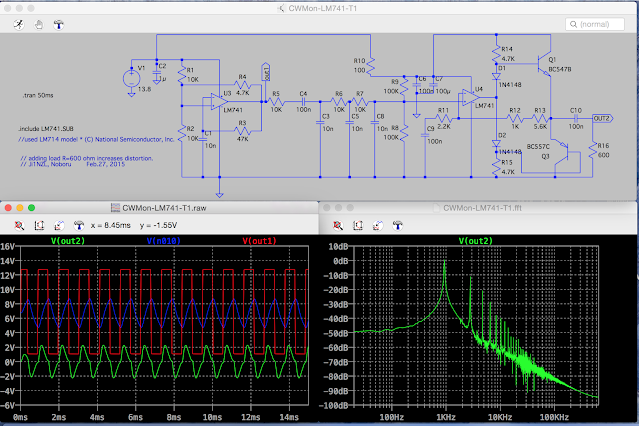This screenshot has width=639, height=426.
Task: Click resistor R4 4.7K
Action: click(x=242, y=85)
